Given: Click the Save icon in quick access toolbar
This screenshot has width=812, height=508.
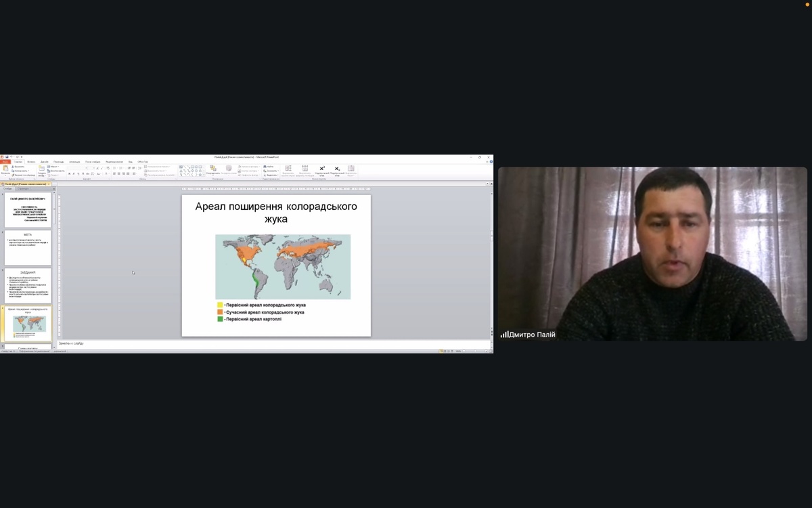Looking at the screenshot, I should [x=7, y=156].
